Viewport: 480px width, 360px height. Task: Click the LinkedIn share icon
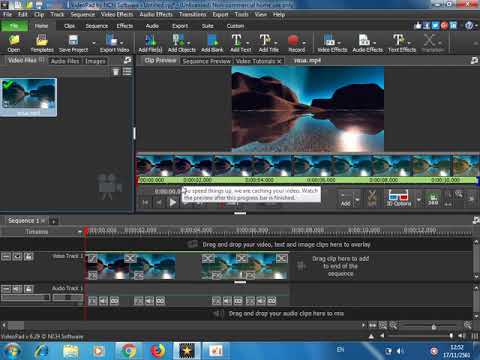coord(453,26)
